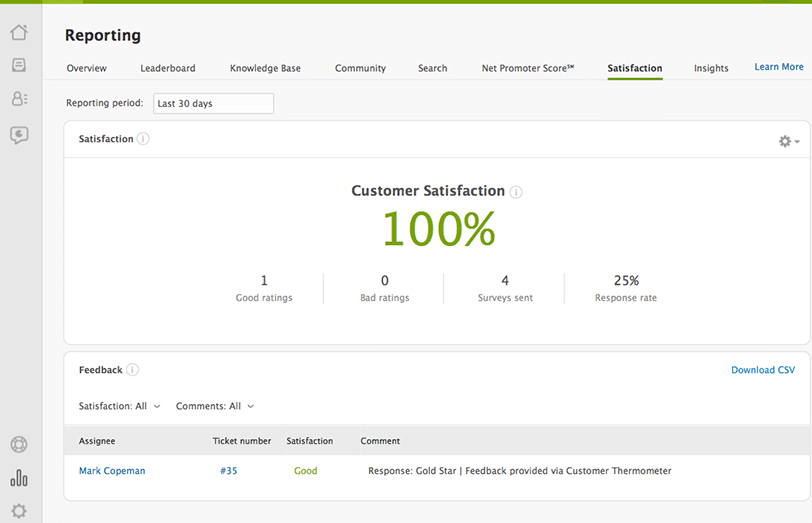The width and height of the screenshot is (812, 523).
Task: Open the gear options menu in Satisfaction panel
Action: 789,141
